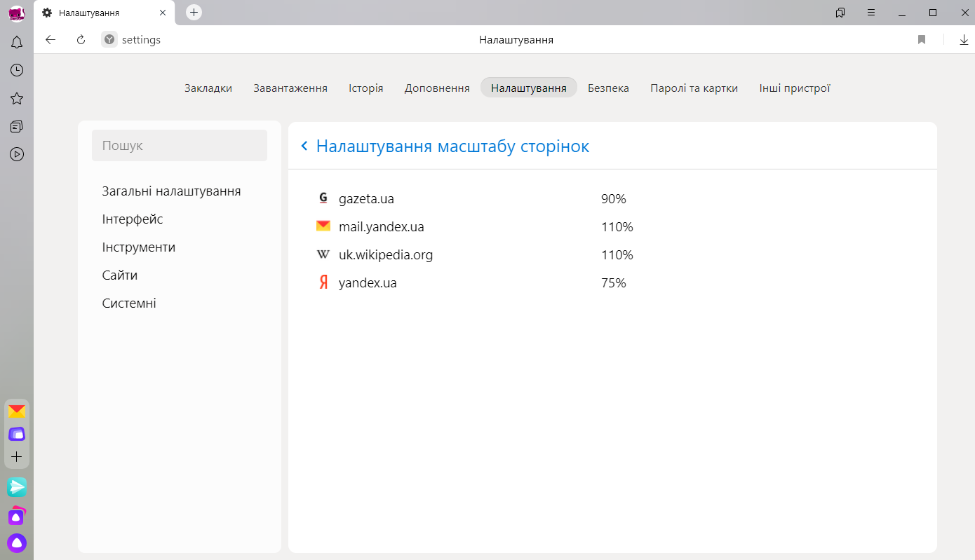Viewport: 975px width, 560px height.
Task: Click the address bar showing settings
Action: (x=141, y=40)
